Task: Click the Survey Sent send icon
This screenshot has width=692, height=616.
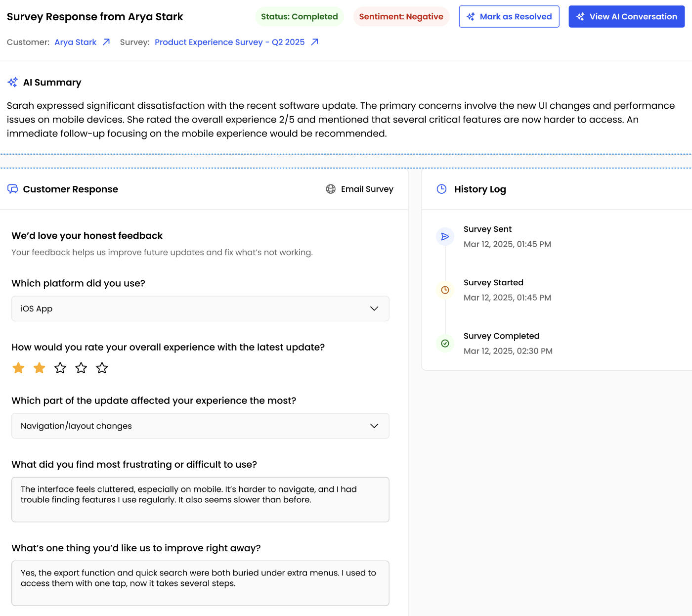Action: tap(445, 236)
